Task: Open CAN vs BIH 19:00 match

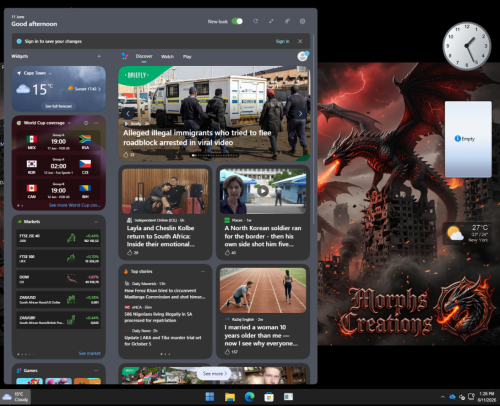Action: point(58,190)
